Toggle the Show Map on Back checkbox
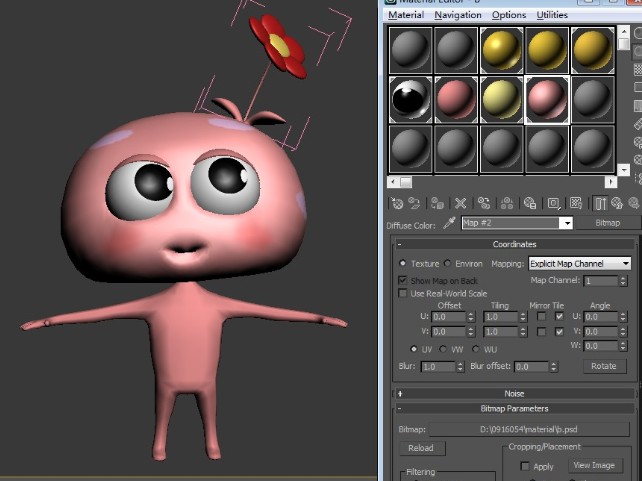The height and width of the screenshot is (481, 642). click(403, 280)
